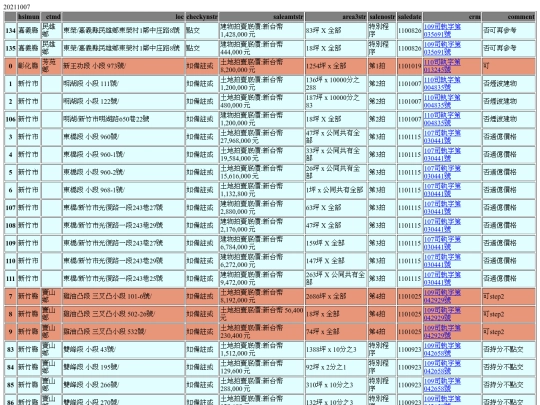Open the crm link in row 134
Image resolution: width=540 pixels, height=405 pixels.
click(442, 30)
